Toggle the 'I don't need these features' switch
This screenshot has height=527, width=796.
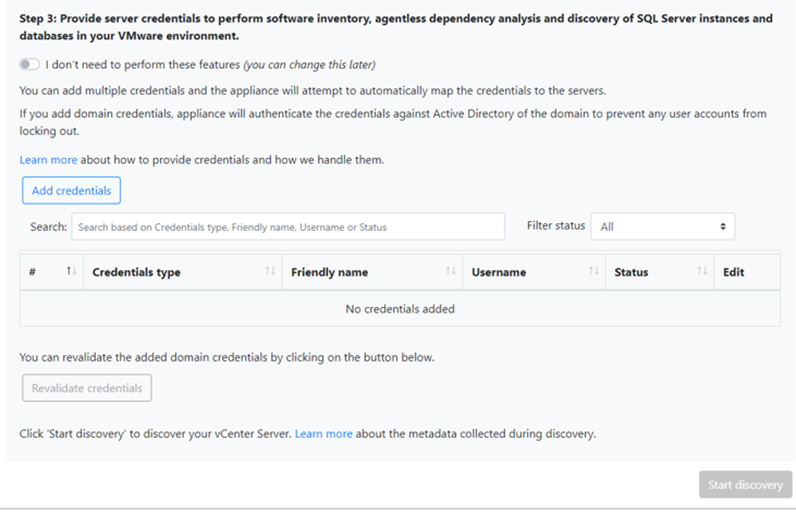click(x=29, y=65)
